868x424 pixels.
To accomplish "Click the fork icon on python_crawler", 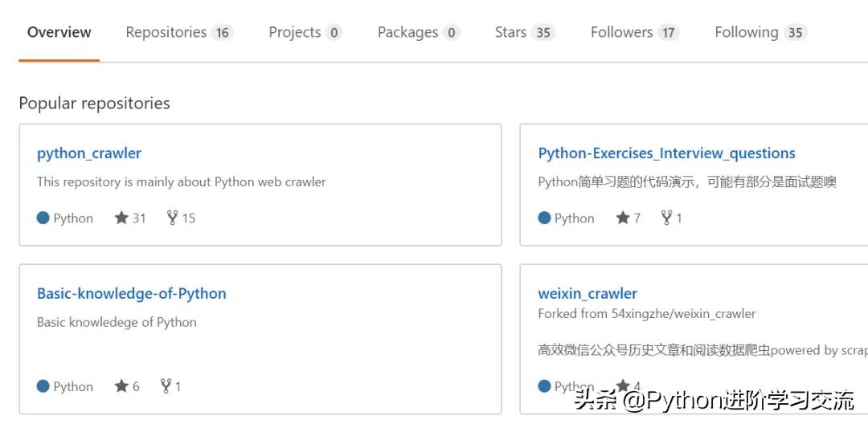I will pos(172,218).
